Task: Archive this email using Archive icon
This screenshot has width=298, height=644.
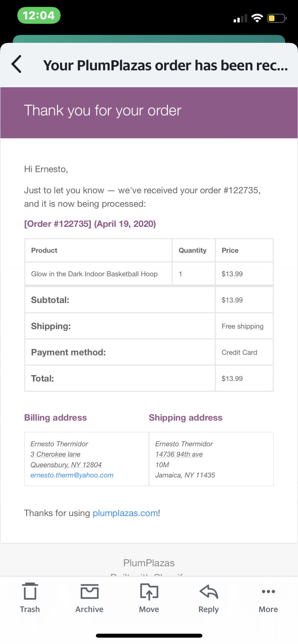Action: coord(89,591)
